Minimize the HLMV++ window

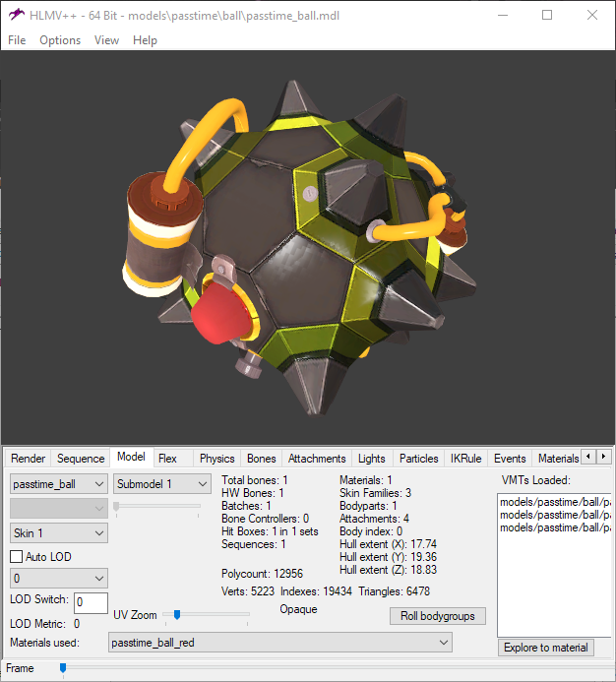point(503,15)
